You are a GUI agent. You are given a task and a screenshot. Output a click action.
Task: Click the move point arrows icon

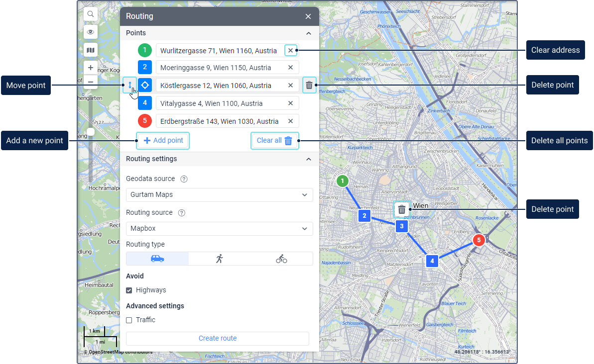tap(129, 85)
